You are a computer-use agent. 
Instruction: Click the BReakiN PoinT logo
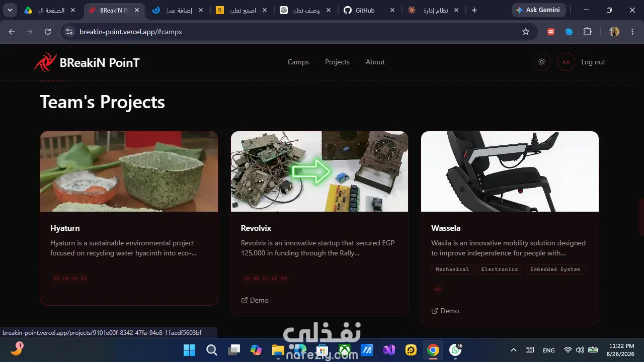87,62
